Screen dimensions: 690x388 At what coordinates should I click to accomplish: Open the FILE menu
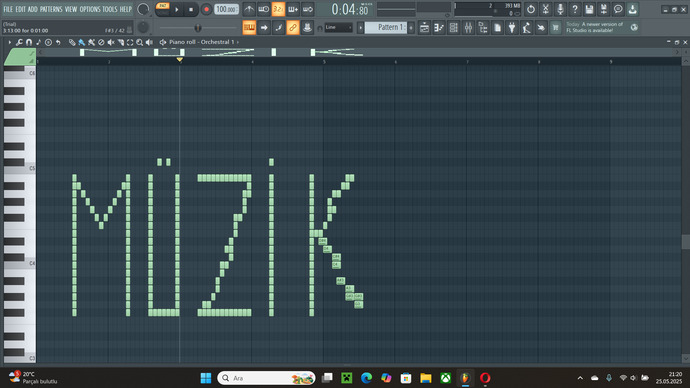click(8, 9)
